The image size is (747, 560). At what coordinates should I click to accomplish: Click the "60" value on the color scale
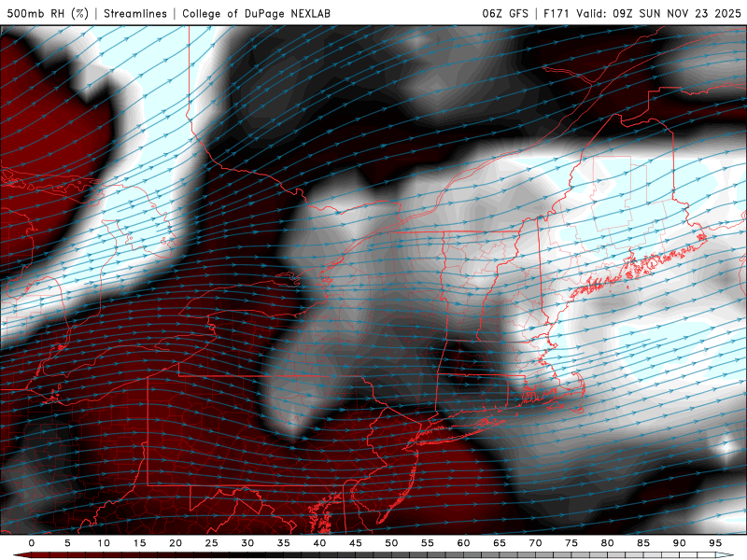[x=463, y=543]
